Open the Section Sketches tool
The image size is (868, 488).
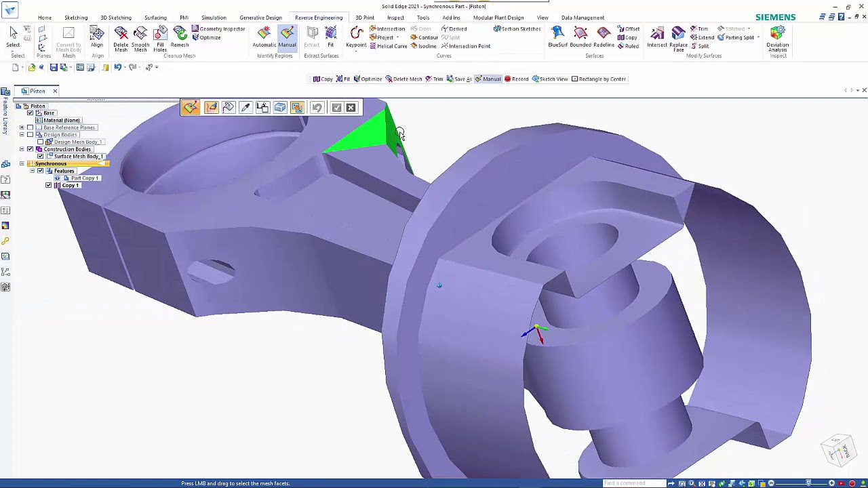point(517,29)
